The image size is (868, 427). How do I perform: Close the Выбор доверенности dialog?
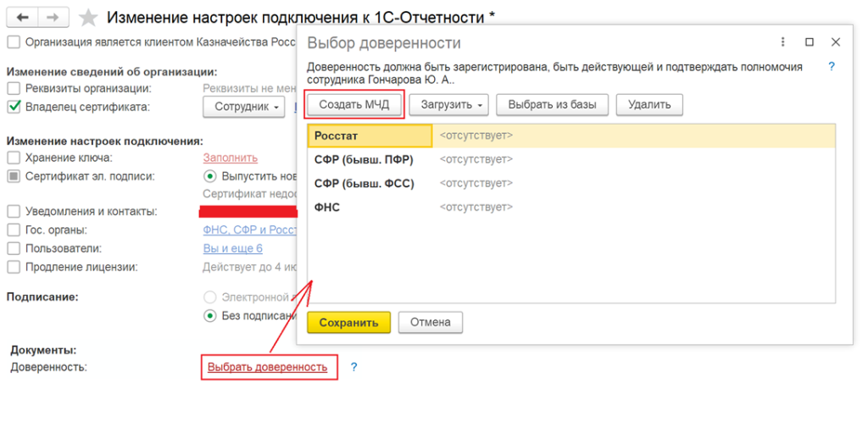(x=836, y=42)
